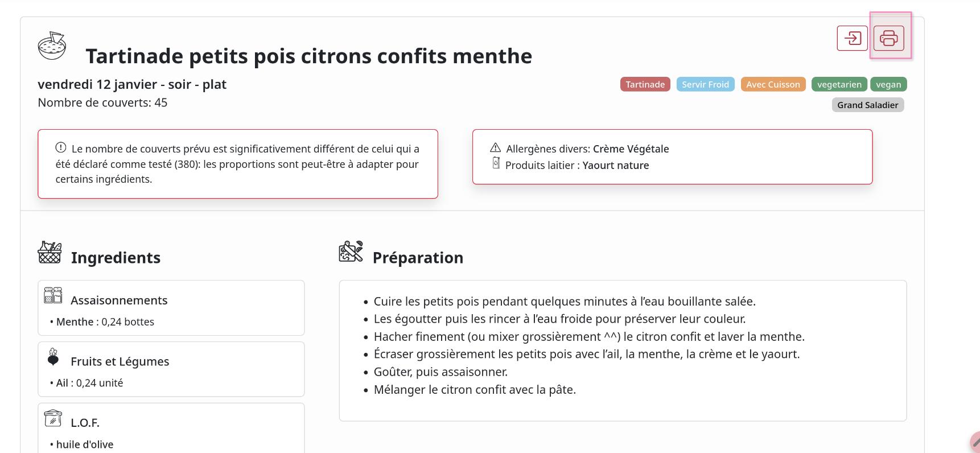Select the red Tartinade tag
The width and height of the screenshot is (980, 453).
pyautogui.click(x=645, y=84)
